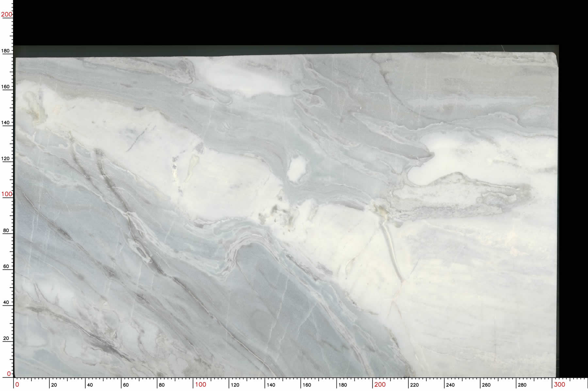Click the red 200 mark on vertical ruler

point(7,14)
